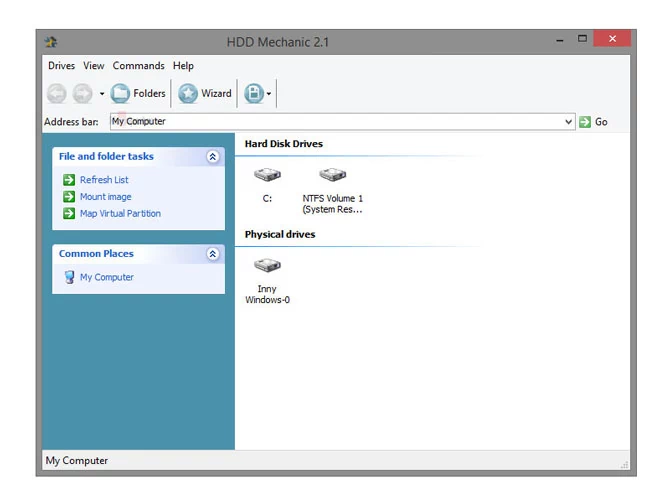Click the Mount image link
Screen dimensions: 670x503
coord(105,197)
